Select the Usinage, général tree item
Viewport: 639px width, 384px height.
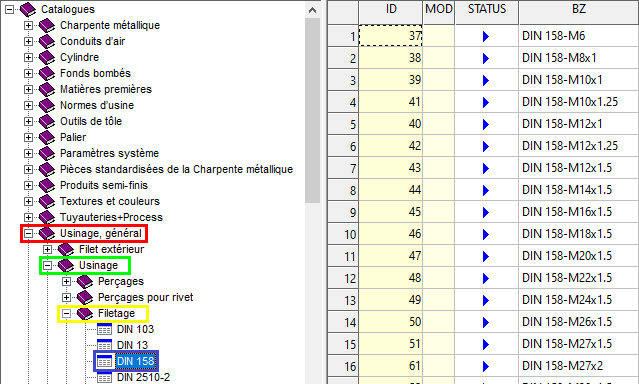click(x=101, y=234)
